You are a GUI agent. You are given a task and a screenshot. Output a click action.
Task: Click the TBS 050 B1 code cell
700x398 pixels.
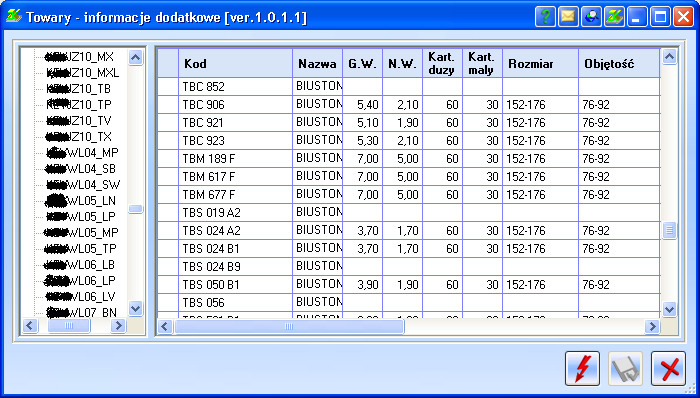(235, 285)
